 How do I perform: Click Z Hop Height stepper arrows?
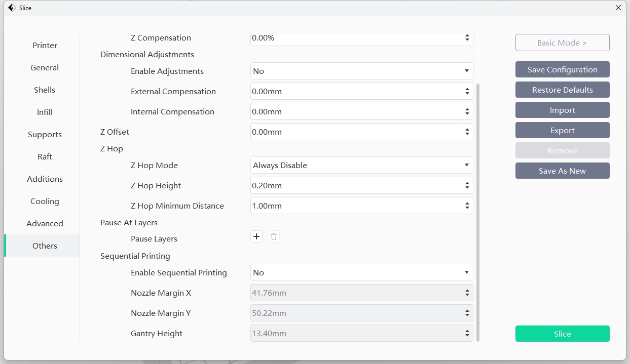click(467, 186)
